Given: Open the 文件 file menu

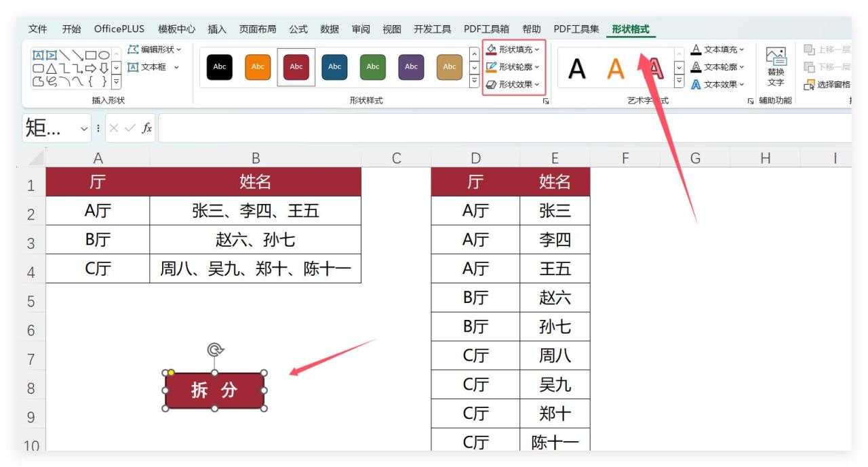Looking at the screenshot, I should (x=38, y=29).
